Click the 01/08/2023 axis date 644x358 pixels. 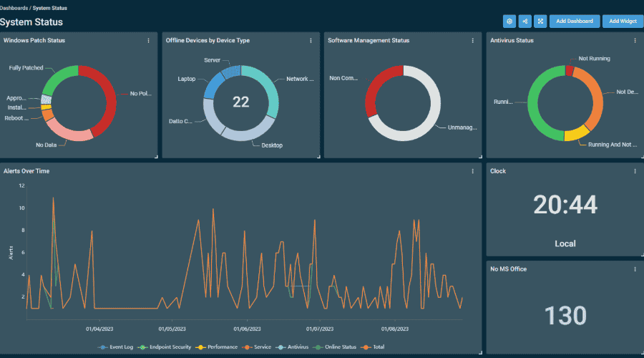tap(395, 329)
